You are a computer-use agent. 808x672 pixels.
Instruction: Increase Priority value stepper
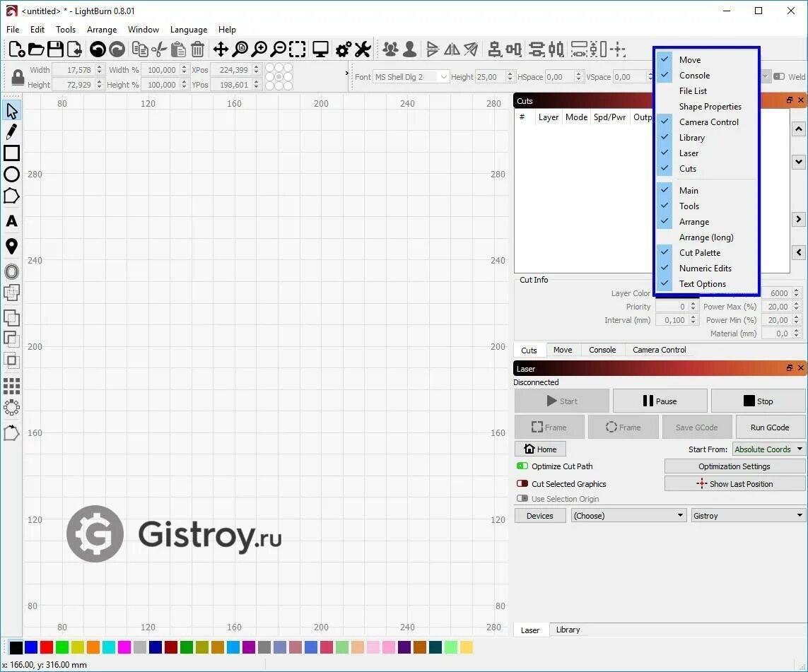(x=693, y=305)
